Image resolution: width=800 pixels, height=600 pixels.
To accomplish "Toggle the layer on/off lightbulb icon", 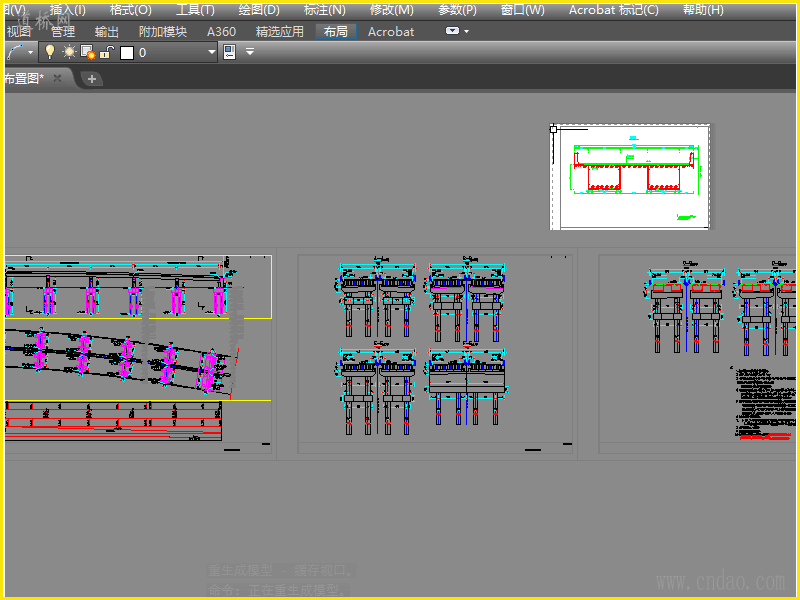I will [50, 52].
